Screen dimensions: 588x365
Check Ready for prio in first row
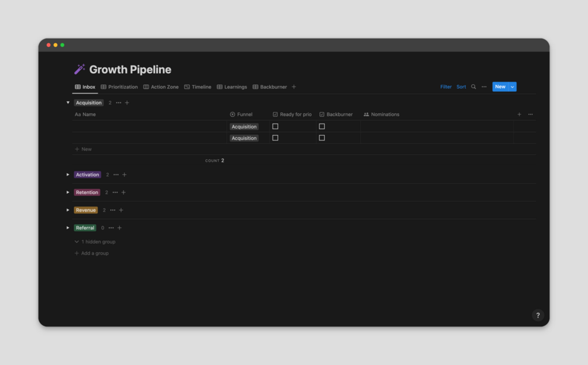coord(276,126)
